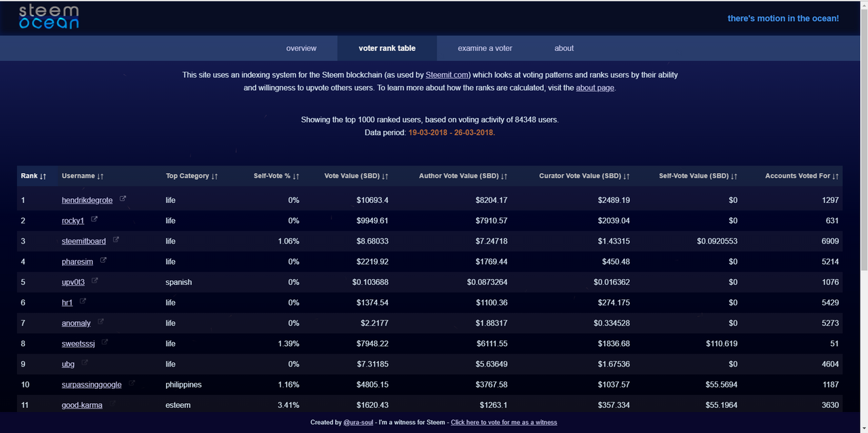Screen dimensions: 868x433
Task: Select the voter rank table tab
Action: pos(387,48)
